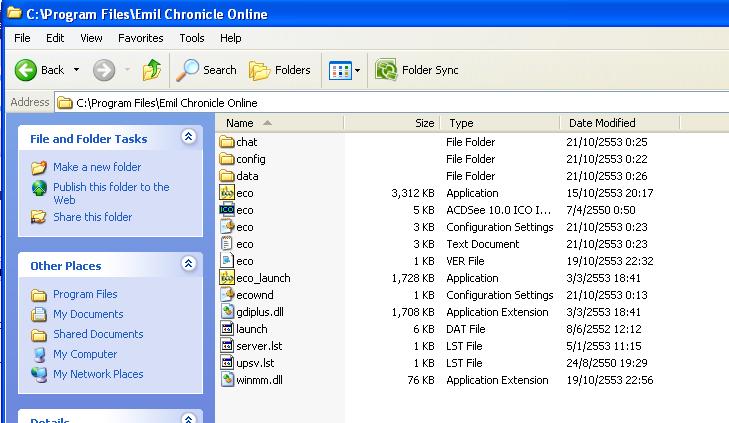Select the eco ACDSee ICO file icon
The image size is (729, 423).
coord(227,210)
